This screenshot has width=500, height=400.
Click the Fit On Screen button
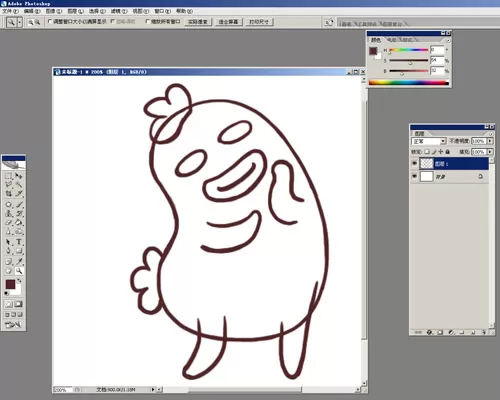[228, 22]
